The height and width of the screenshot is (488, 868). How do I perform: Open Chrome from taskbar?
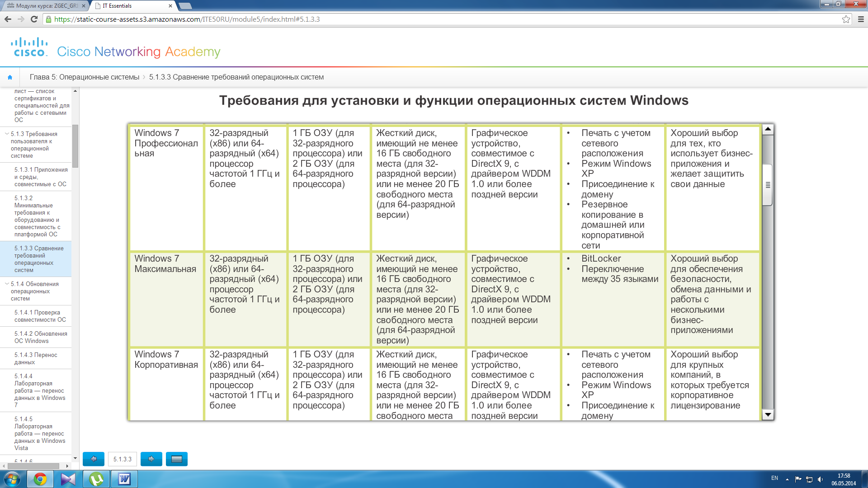tap(40, 479)
